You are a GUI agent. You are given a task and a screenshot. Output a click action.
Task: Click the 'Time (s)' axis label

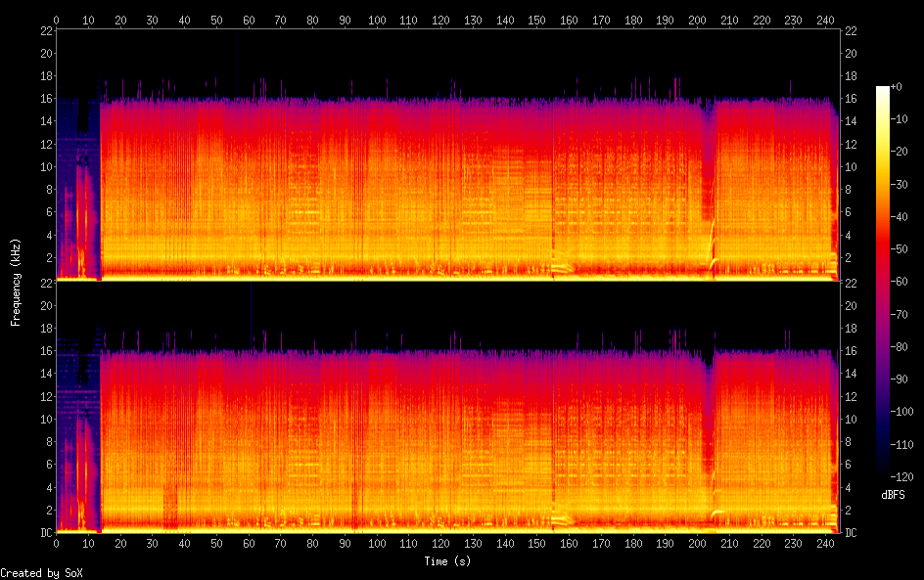pyautogui.click(x=448, y=561)
